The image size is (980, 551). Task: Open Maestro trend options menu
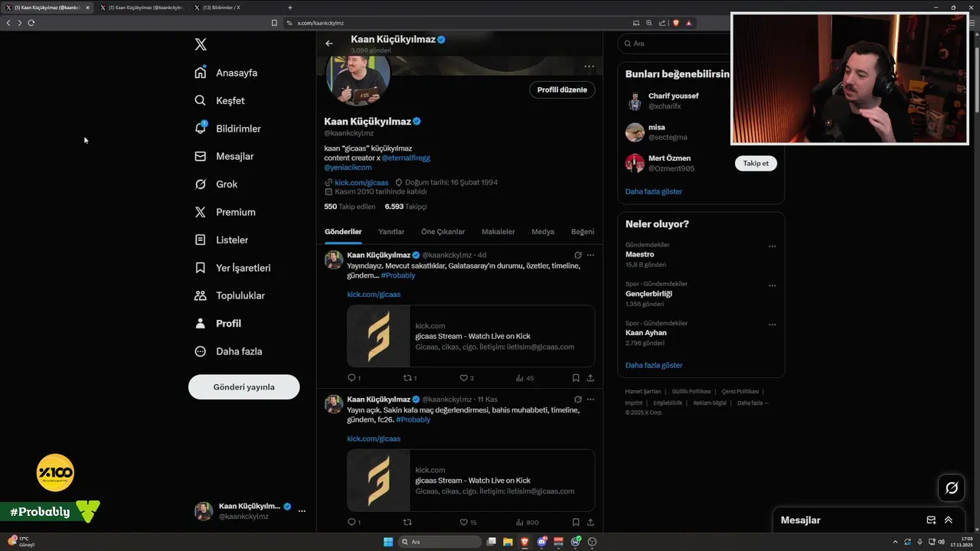(x=772, y=246)
